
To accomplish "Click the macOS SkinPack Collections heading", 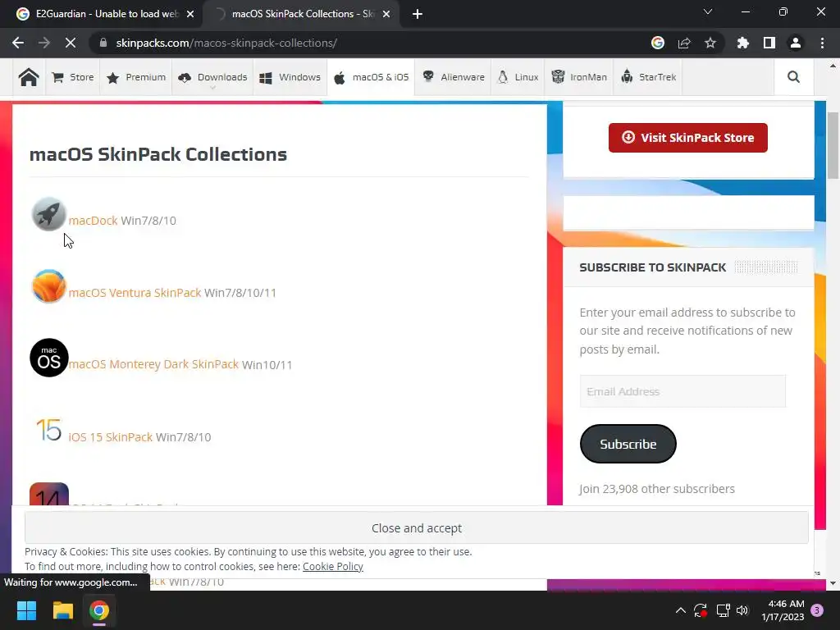I will [x=158, y=154].
